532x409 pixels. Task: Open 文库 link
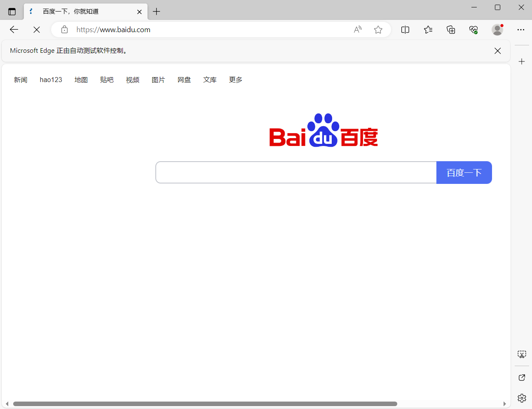click(x=210, y=80)
